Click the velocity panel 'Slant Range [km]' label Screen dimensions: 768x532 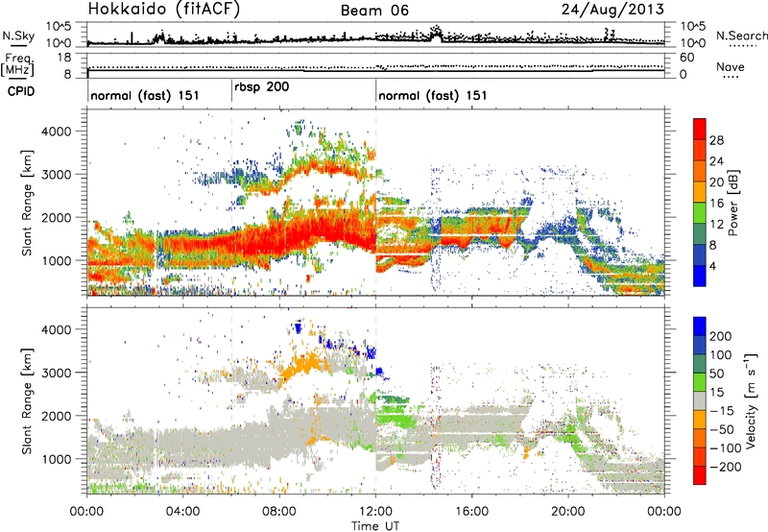(27, 400)
